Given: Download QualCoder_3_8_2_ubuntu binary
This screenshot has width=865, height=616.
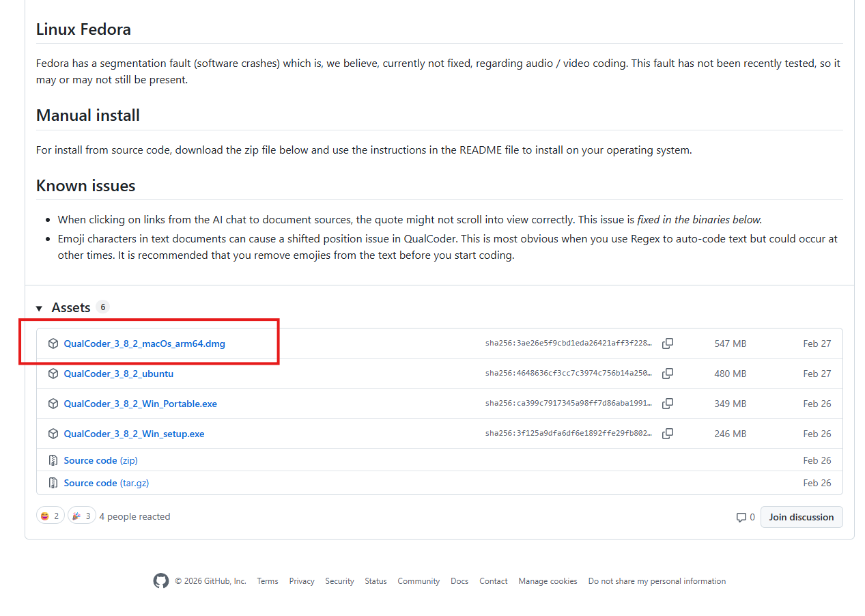Looking at the screenshot, I should 118,374.
